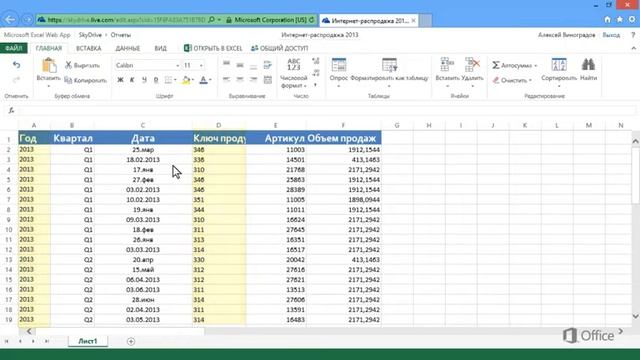Select the Лист1 sheet tab
640x360 pixels.
88,341
